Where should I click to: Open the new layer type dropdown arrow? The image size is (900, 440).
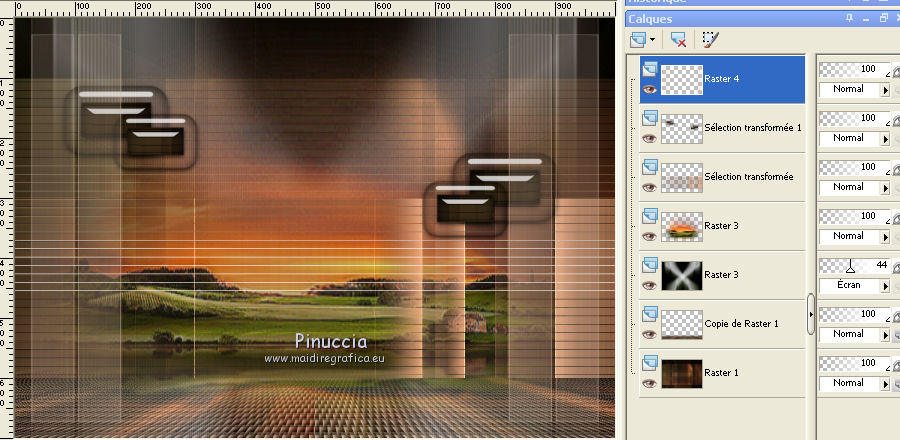653,40
